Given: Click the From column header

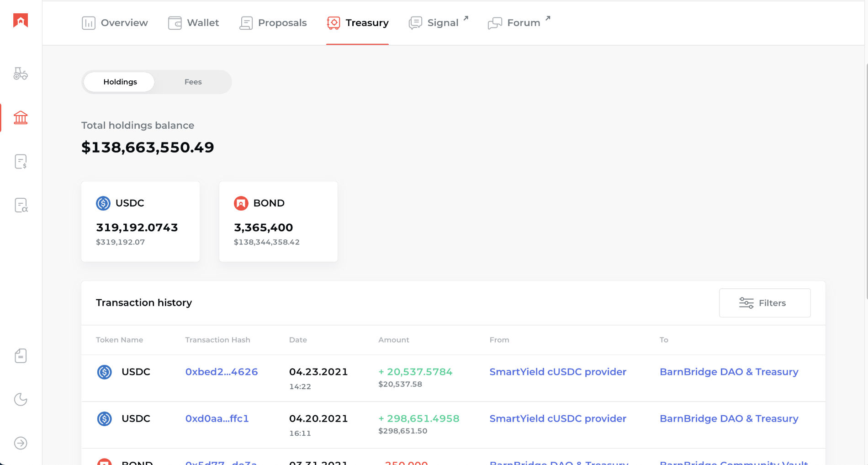Looking at the screenshot, I should (x=499, y=340).
